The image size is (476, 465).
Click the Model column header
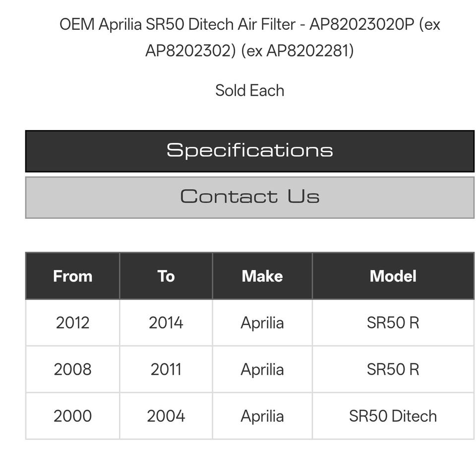(x=393, y=276)
